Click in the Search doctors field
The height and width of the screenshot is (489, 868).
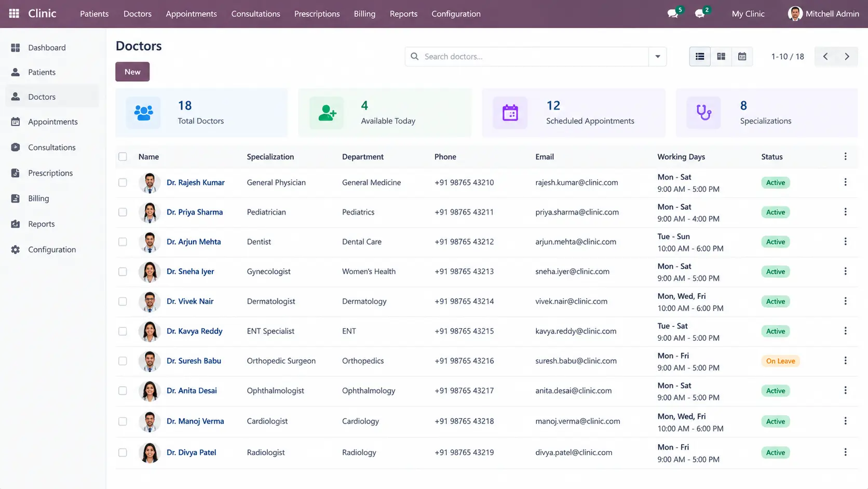(x=526, y=56)
